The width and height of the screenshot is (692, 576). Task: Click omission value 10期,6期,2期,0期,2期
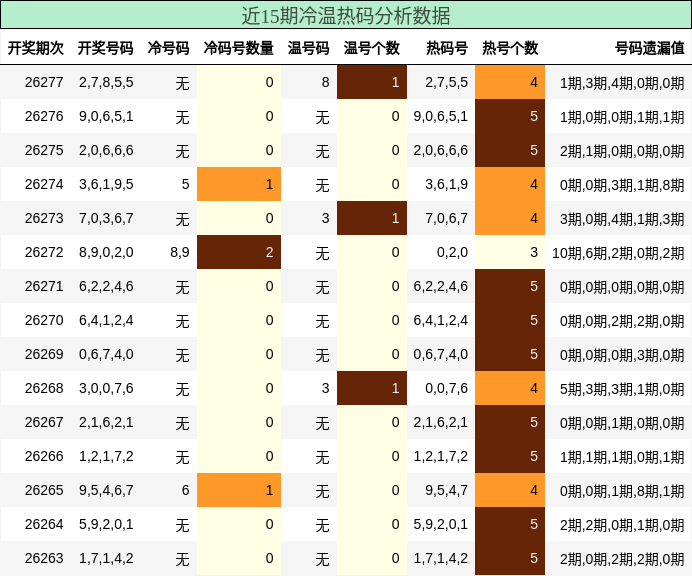618,253
